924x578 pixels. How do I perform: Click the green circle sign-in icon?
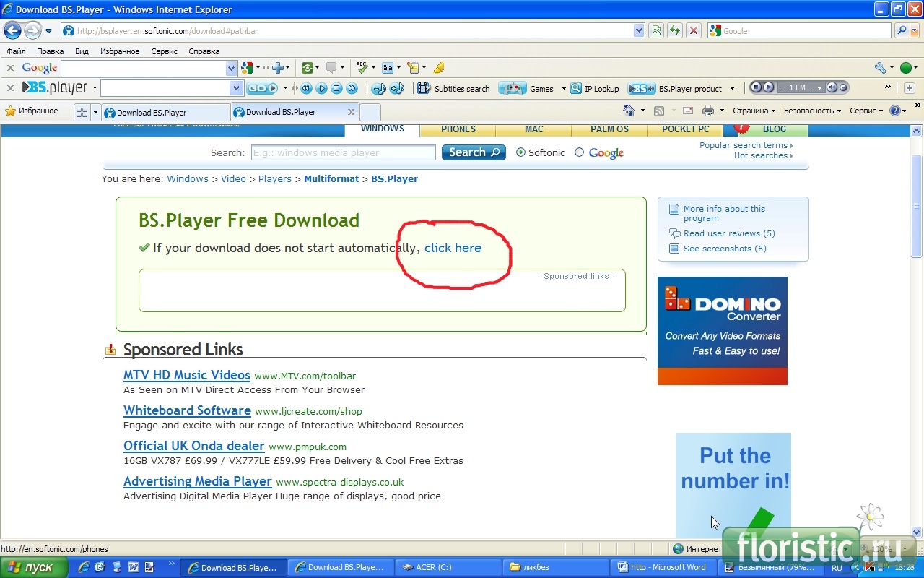pyautogui.click(x=906, y=68)
